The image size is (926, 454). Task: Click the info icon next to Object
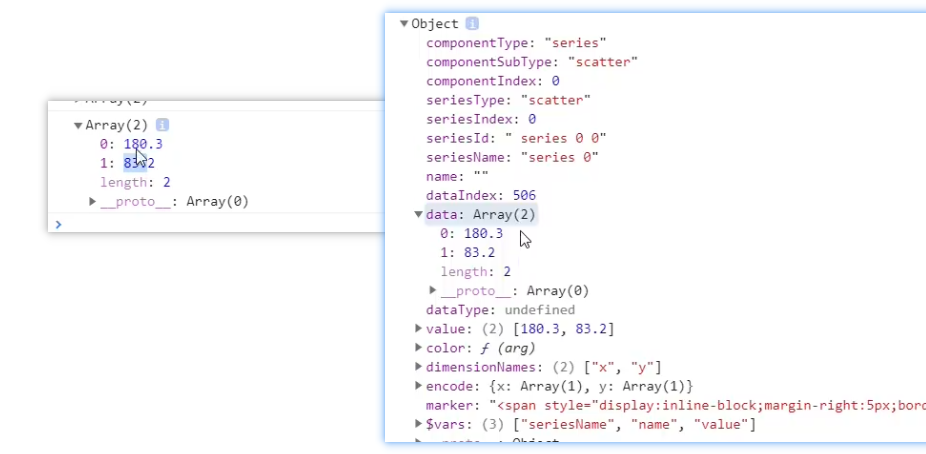click(472, 24)
